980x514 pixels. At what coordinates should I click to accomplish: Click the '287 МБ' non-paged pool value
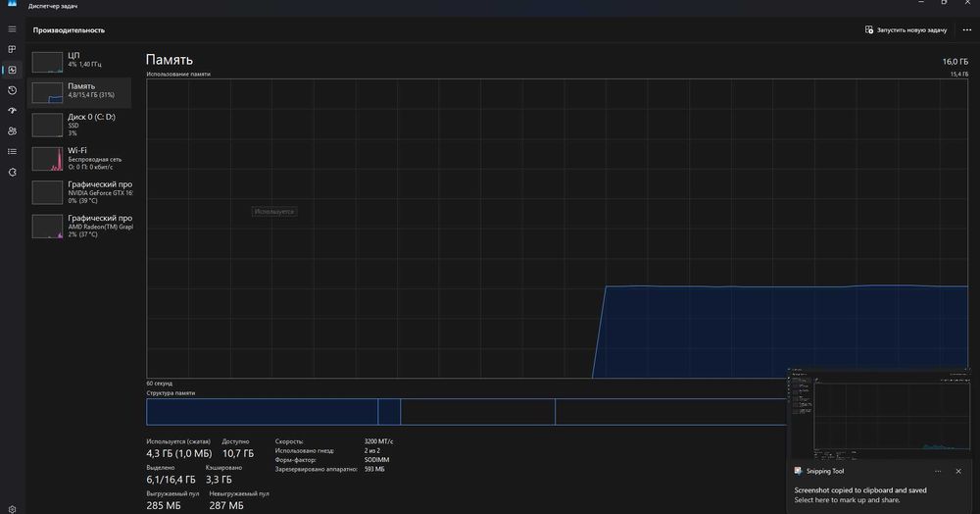[x=226, y=505]
